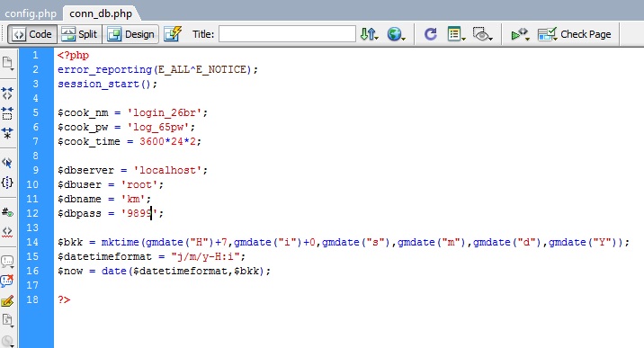
Task: Switch to Code view
Action: [32, 34]
